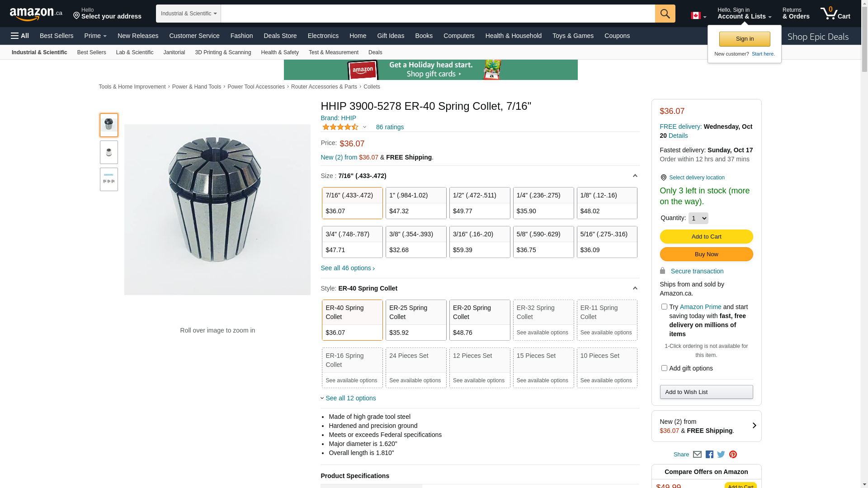This screenshot has height=488, width=868.
Task: Share product on Pinterest icon
Action: click(x=733, y=455)
